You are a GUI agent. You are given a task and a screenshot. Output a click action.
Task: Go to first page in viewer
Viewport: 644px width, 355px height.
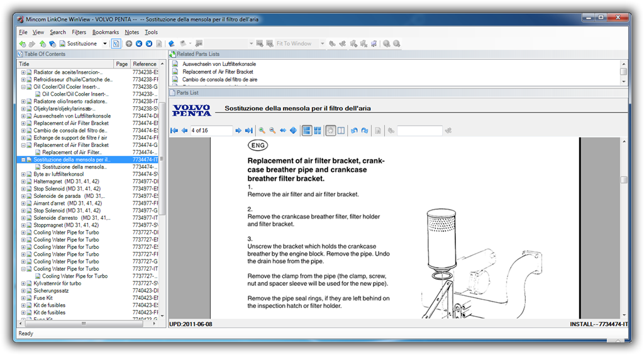(174, 131)
